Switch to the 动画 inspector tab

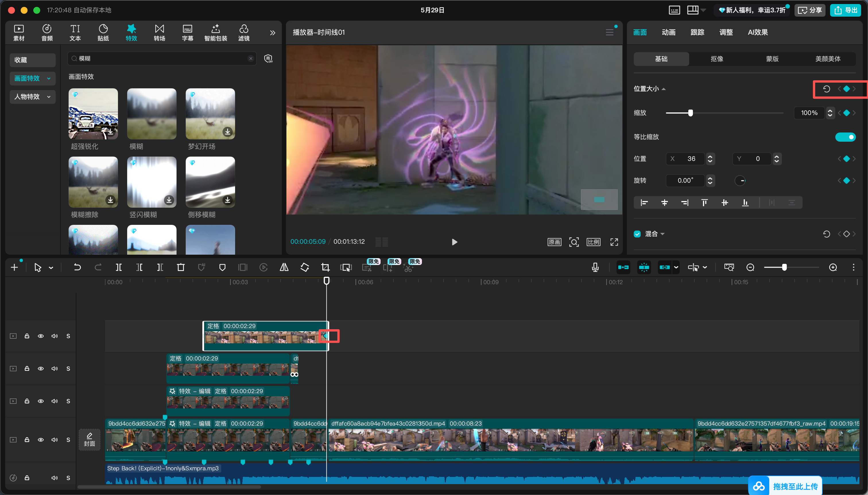(x=668, y=32)
